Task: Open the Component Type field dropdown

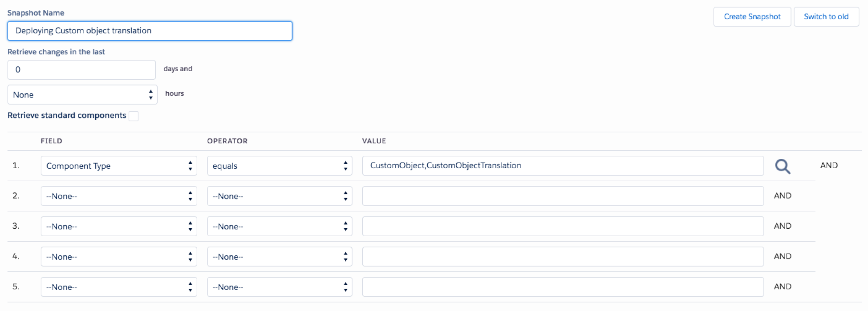Action: pyautogui.click(x=118, y=166)
